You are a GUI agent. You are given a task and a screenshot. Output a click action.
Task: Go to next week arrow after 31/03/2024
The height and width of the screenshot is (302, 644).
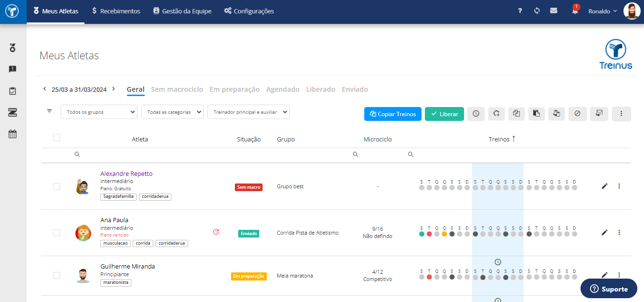coord(114,89)
